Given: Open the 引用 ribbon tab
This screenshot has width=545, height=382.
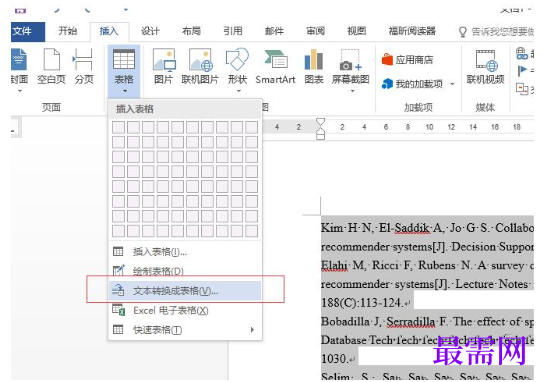Looking at the screenshot, I should click(x=233, y=31).
